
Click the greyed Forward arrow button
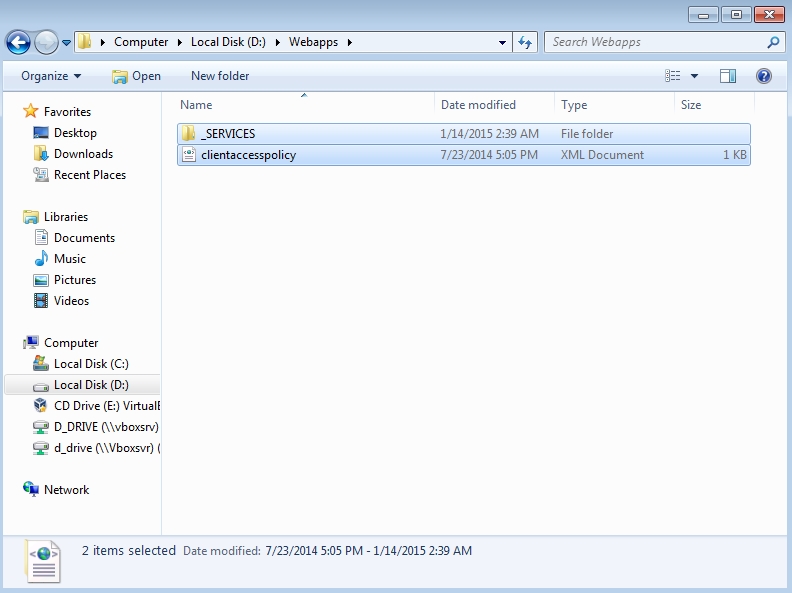click(46, 42)
